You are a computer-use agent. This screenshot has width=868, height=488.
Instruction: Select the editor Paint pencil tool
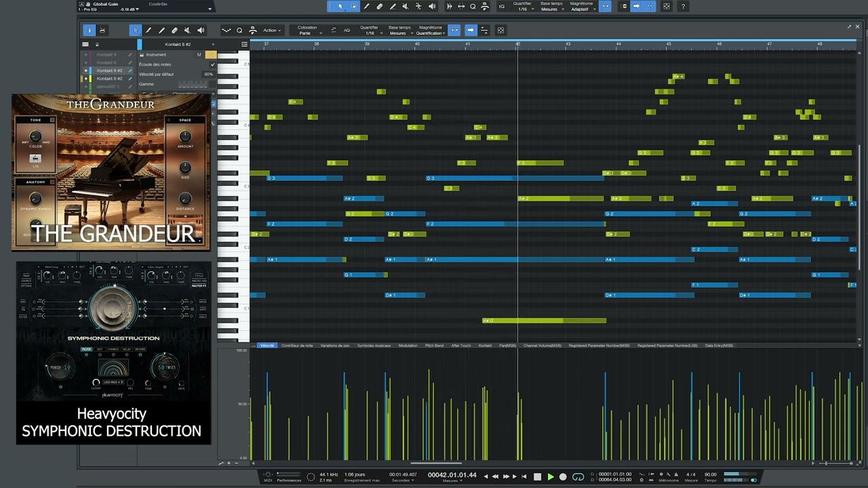[149, 30]
